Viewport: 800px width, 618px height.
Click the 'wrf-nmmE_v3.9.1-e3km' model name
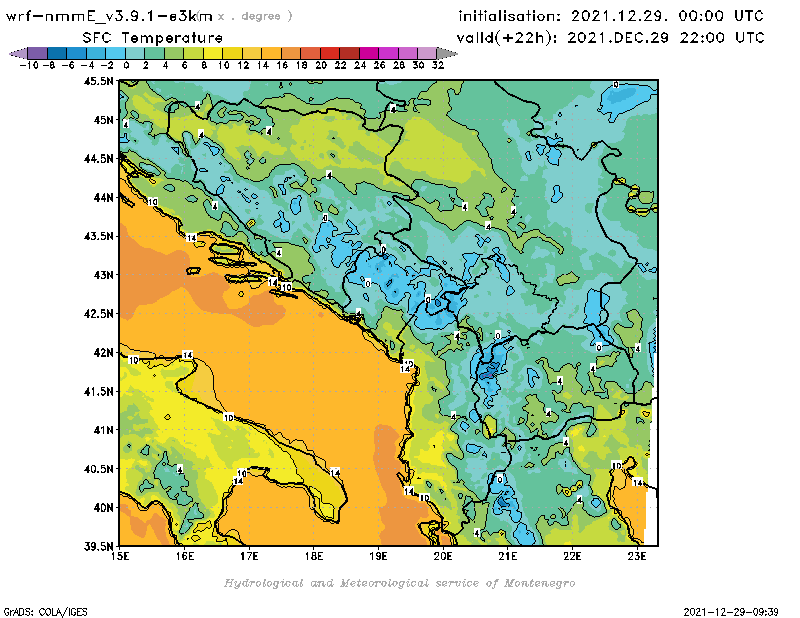tap(109, 16)
